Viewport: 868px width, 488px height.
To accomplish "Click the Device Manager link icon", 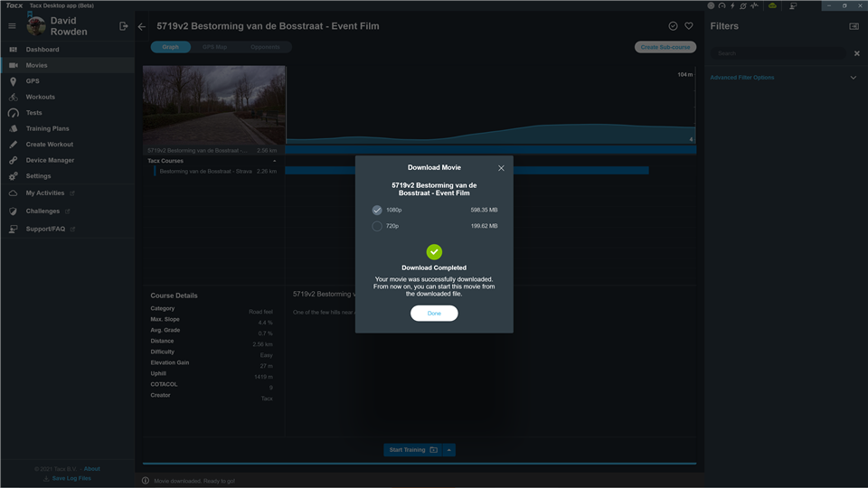I will 14,161.
